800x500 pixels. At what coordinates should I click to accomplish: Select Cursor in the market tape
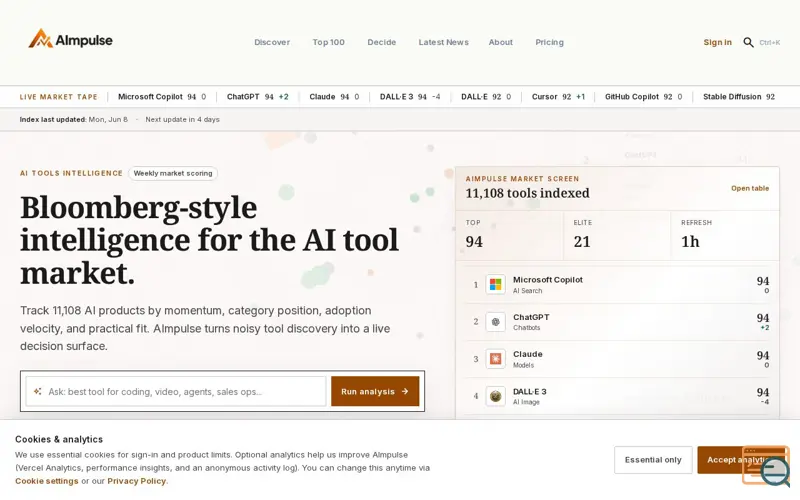[x=558, y=97]
